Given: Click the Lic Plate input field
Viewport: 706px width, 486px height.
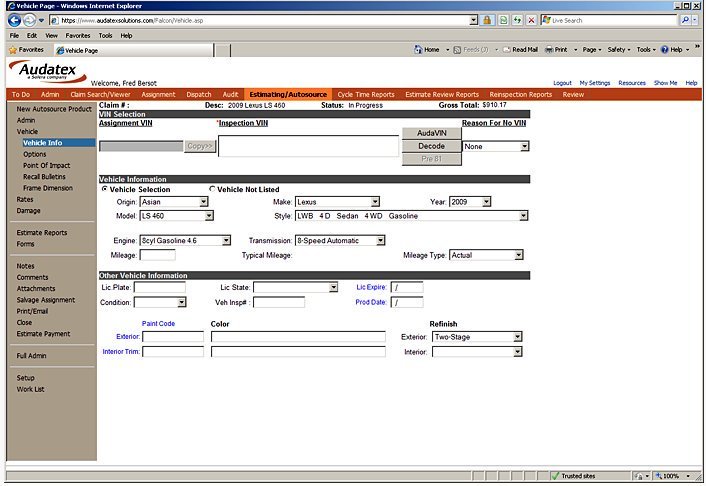Looking at the screenshot, I should tap(159, 287).
